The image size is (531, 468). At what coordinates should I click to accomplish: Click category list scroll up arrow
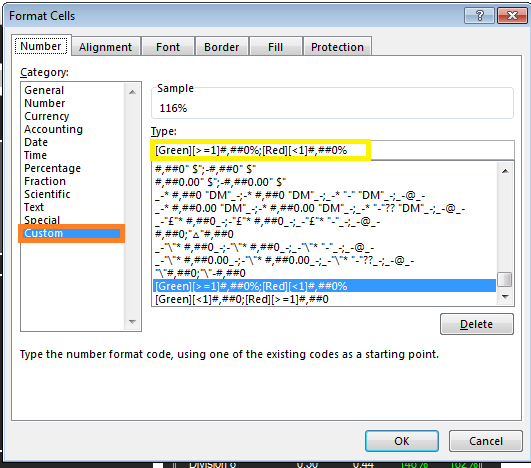click(x=132, y=92)
